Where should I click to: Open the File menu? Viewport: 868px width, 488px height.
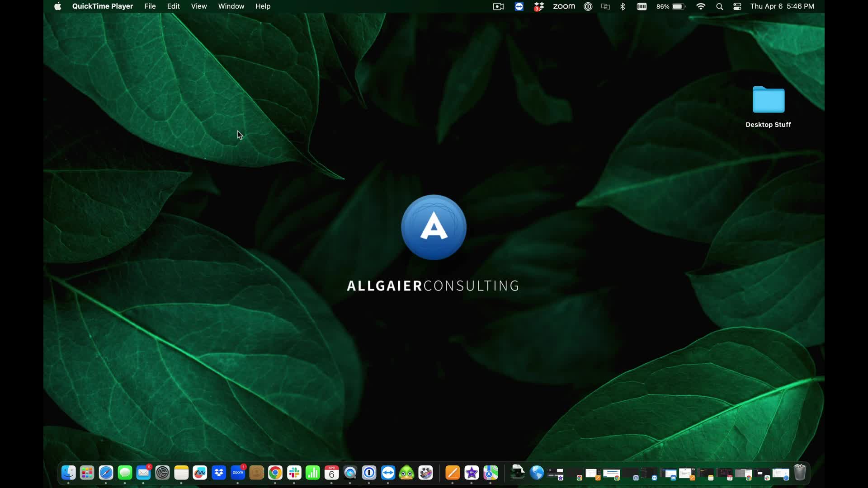coord(150,6)
